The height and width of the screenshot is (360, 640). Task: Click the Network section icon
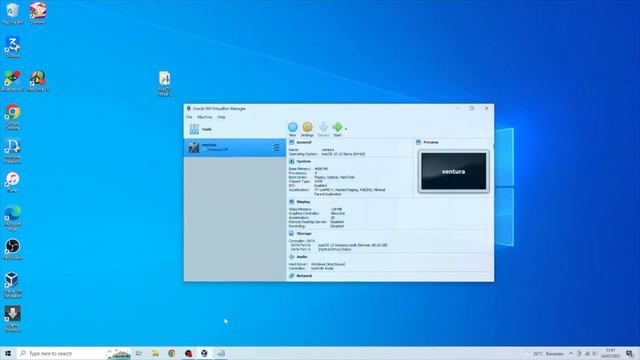291,276
